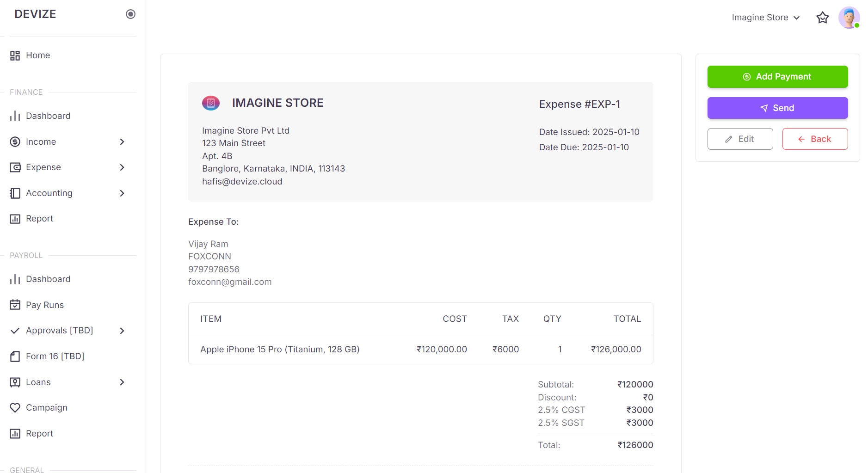Click the Expense wallet icon
The width and height of the screenshot is (868, 473).
click(15, 167)
